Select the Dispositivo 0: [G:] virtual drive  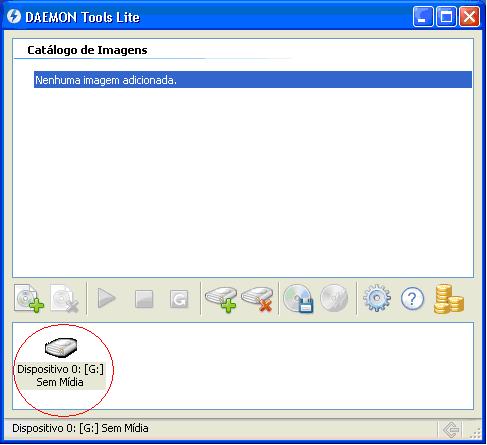[60, 363]
